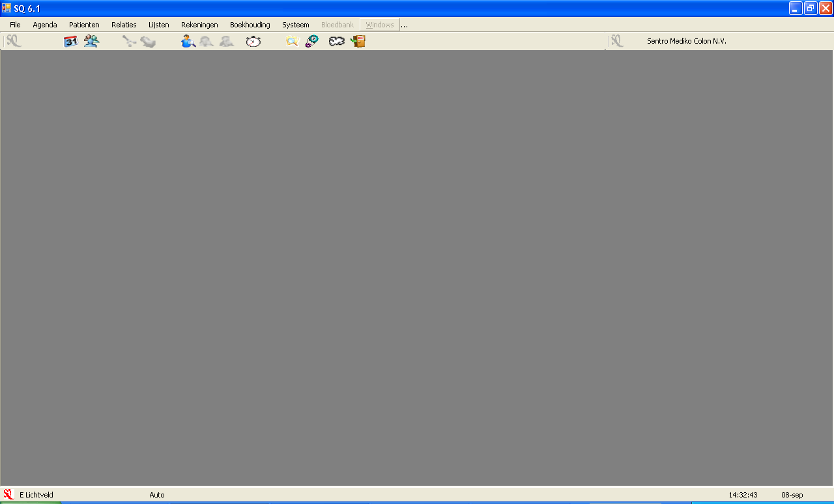This screenshot has width=834, height=504.
Task: Click the Auto status bar entry
Action: pos(157,495)
